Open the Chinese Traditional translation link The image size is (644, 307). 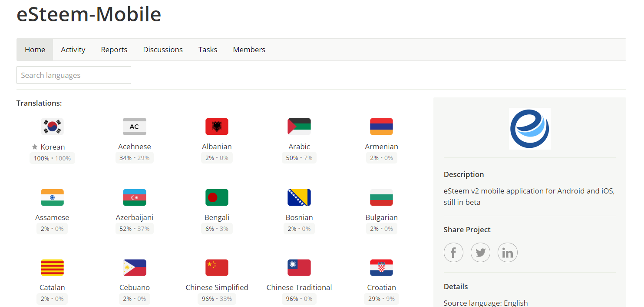click(299, 287)
